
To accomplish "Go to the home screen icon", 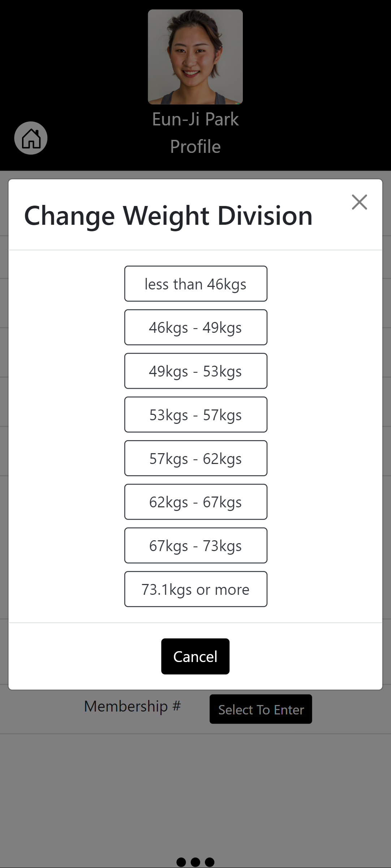I will 31,138.
